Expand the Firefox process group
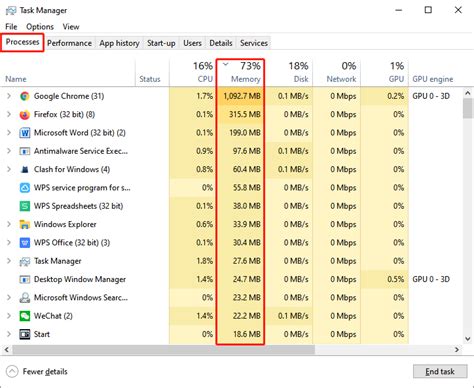Viewport: 474px width, 388px height. coord(9,115)
